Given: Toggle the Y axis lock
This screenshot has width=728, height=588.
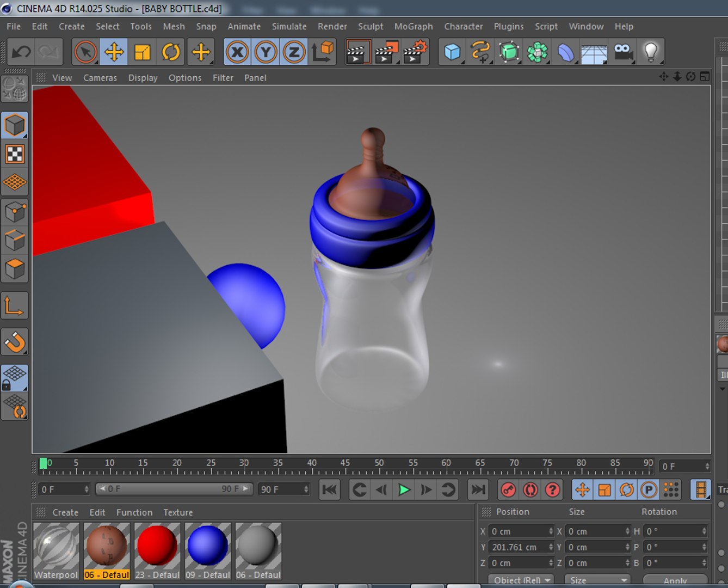Looking at the screenshot, I should click(x=266, y=52).
